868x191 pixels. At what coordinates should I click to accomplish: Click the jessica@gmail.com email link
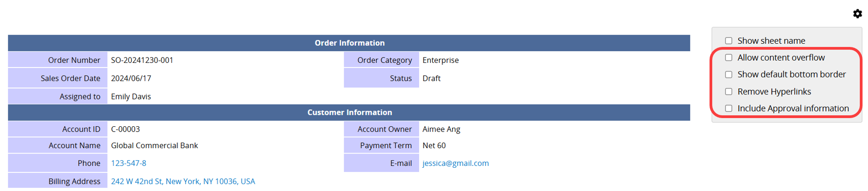tap(455, 163)
